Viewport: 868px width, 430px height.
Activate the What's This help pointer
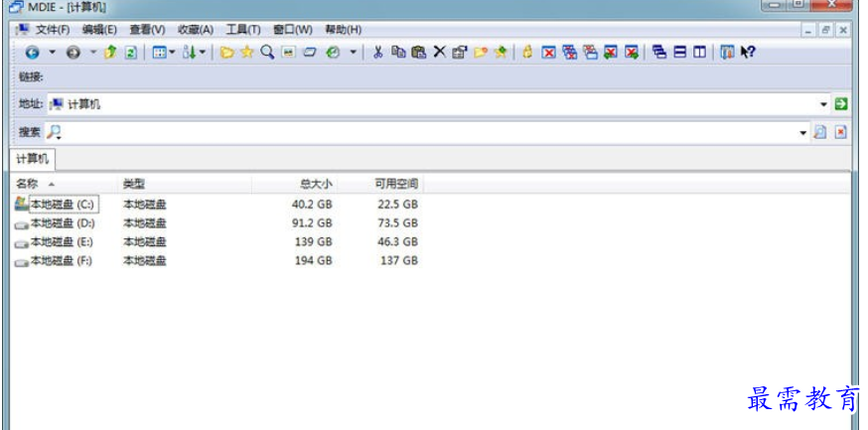748,53
